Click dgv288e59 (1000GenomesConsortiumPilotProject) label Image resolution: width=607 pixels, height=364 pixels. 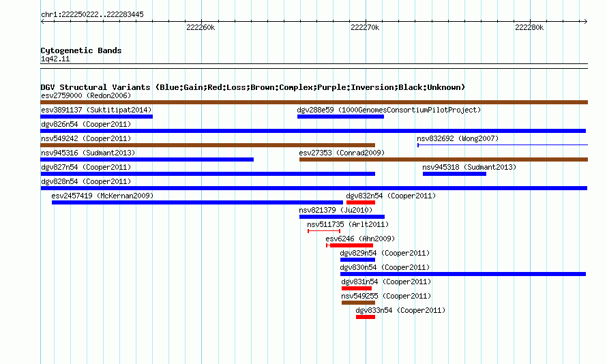389,110
